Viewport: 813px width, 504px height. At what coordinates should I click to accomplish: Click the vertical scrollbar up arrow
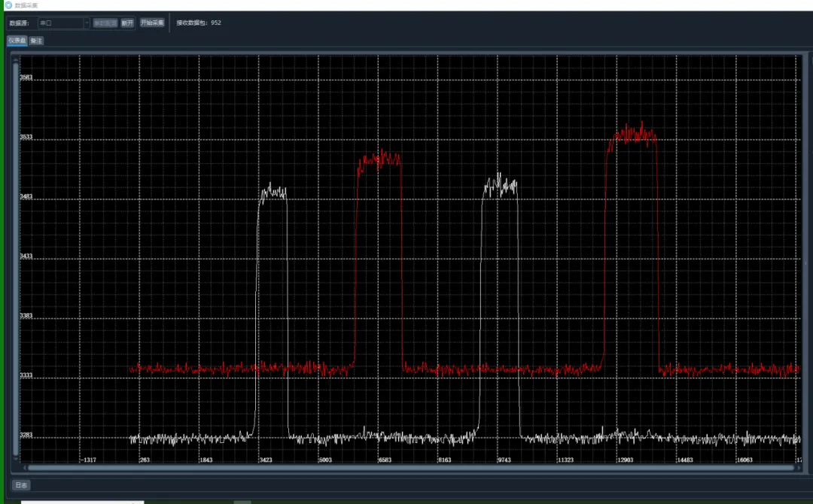[16, 59]
